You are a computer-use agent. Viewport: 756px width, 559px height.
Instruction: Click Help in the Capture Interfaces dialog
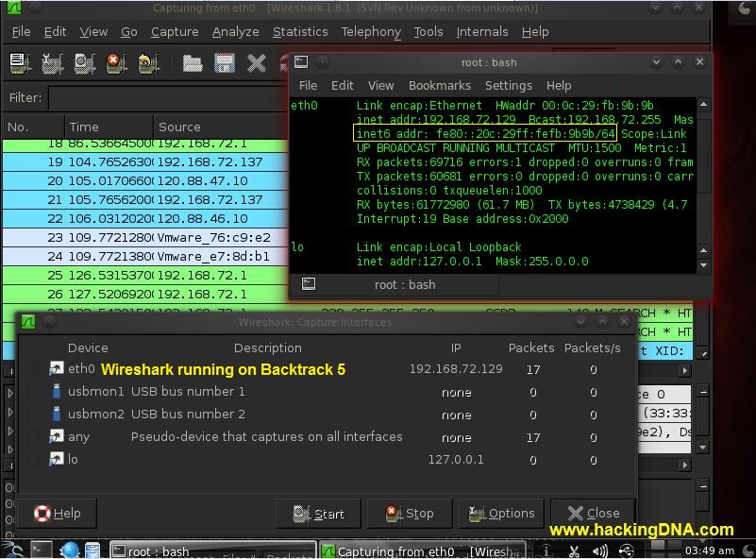(x=59, y=513)
